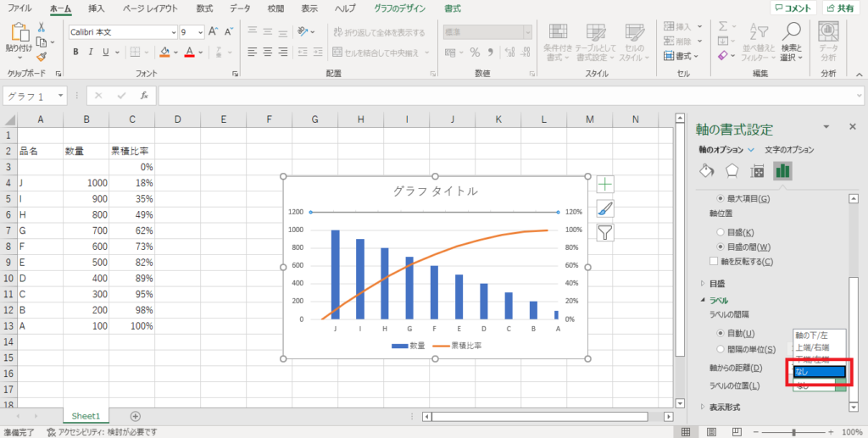Open Fill and Line pane icon

click(x=707, y=171)
